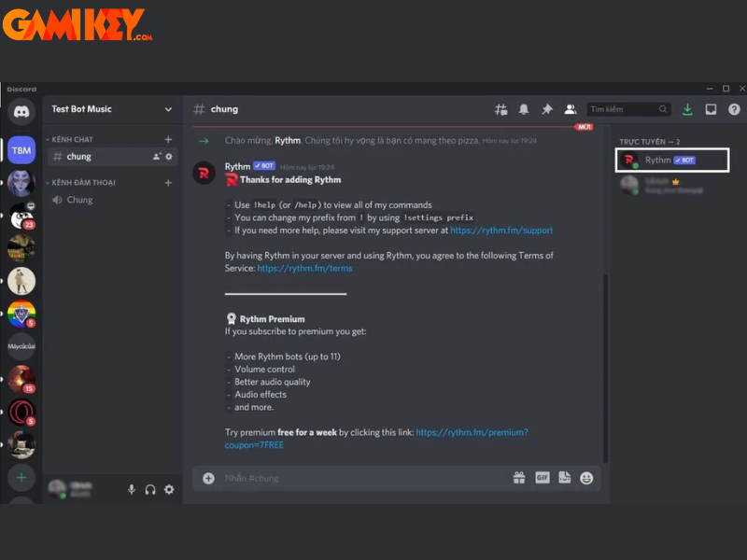747x560 pixels.
Task: Open the Test Bot Music server dropdown
Action: (x=168, y=109)
